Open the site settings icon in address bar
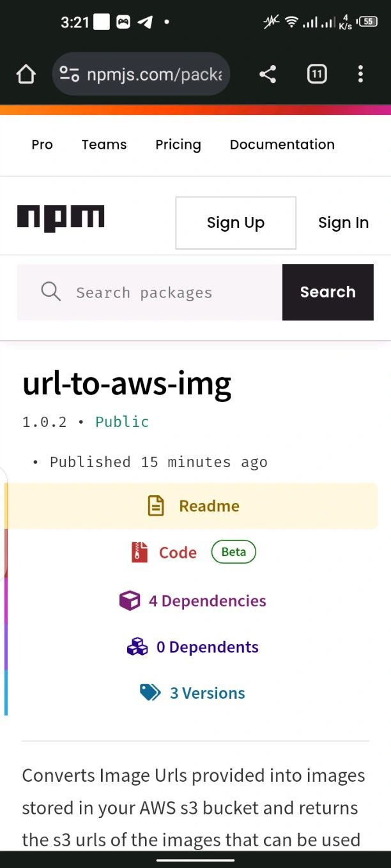This screenshot has width=391, height=868. (69, 75)
